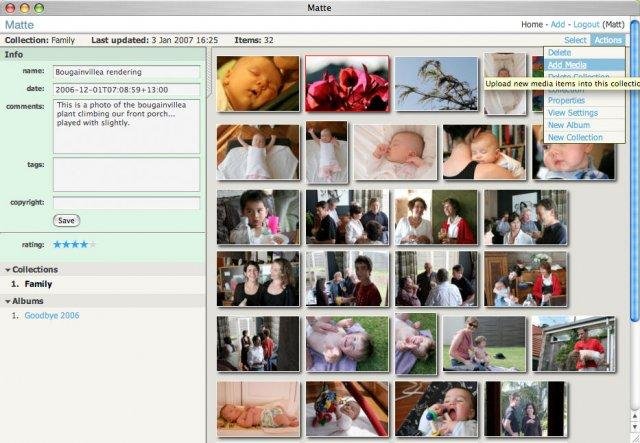Click the blue vertical scrollbar thumb
The width and height of the screenshot is (640, 443).
point(635,169)
